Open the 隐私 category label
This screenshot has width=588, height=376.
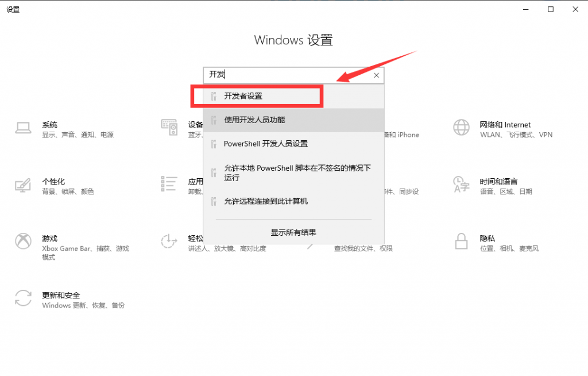(x=488, y=239)
